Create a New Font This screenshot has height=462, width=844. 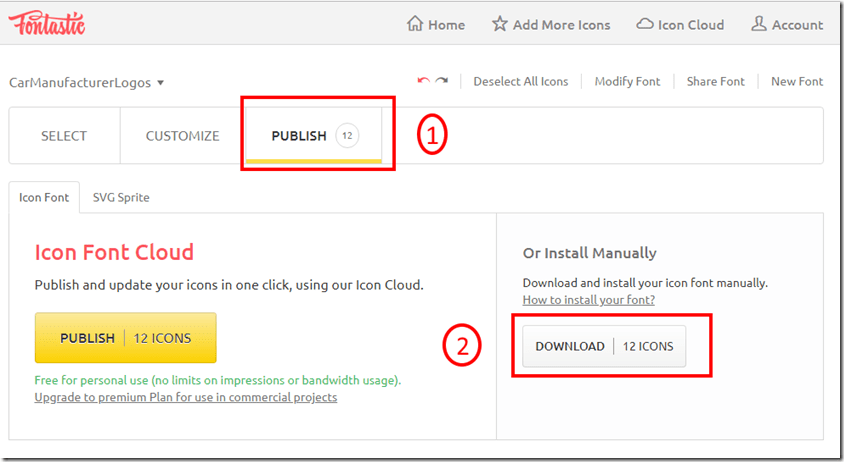[796, 82]
